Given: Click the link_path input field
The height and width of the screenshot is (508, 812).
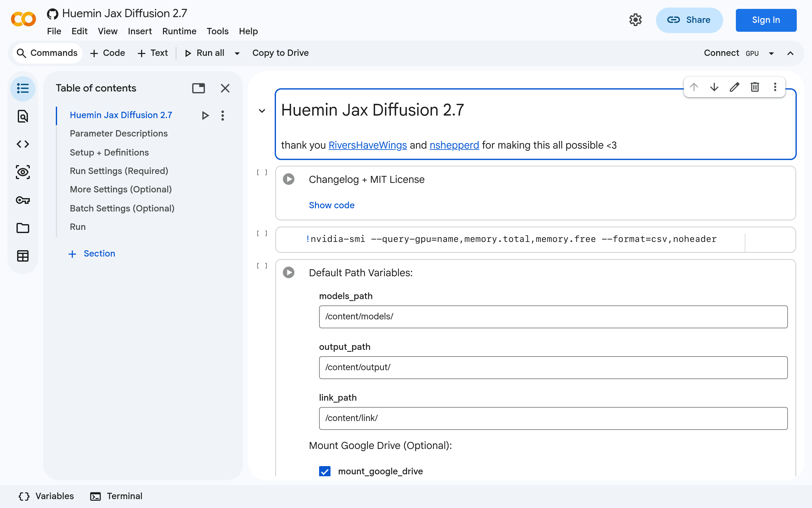Looking at the screenshot, I should (553, 418).
